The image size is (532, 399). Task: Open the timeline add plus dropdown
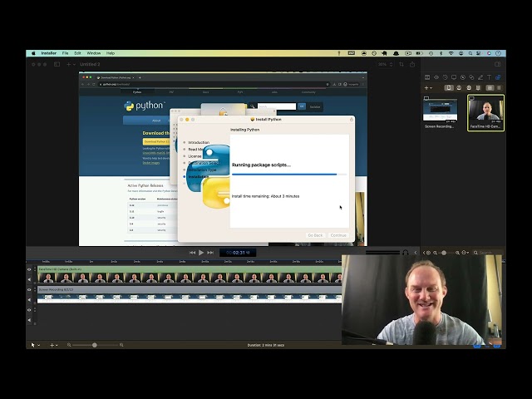click(54, 345)
